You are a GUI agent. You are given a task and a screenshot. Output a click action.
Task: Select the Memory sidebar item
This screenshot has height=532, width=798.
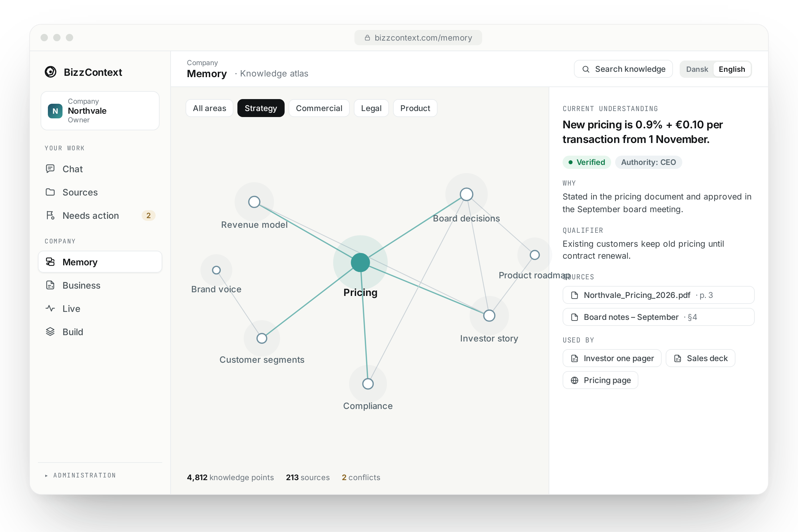[100, 262]
